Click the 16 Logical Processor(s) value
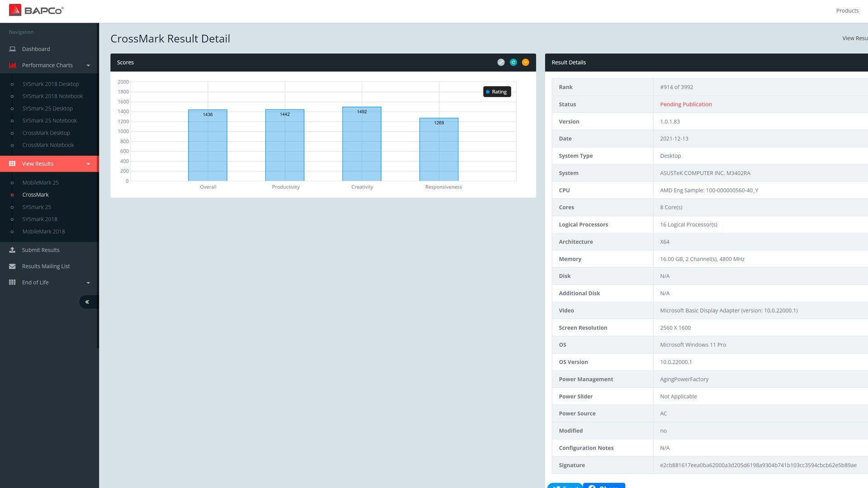The height and width of the screenshot is (488, 868). coord(688,225)
